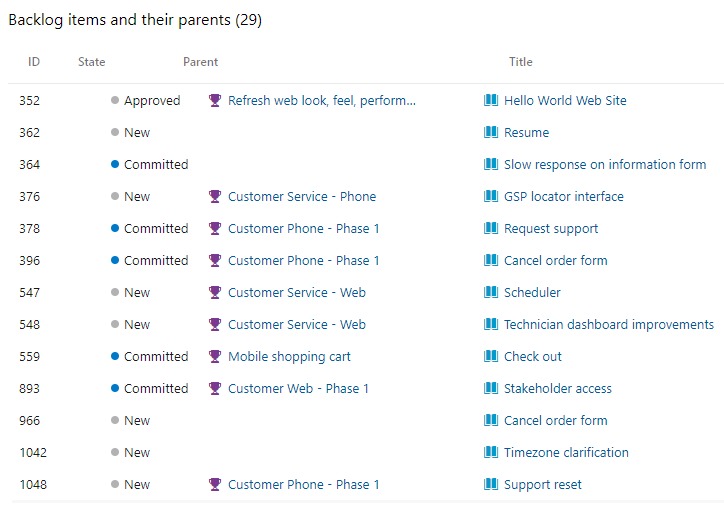The image size is (724, 515).
Task: Click the trophy icon beside Customer Service - Phone
Action: pyautogui.click(x=215, y=196)
